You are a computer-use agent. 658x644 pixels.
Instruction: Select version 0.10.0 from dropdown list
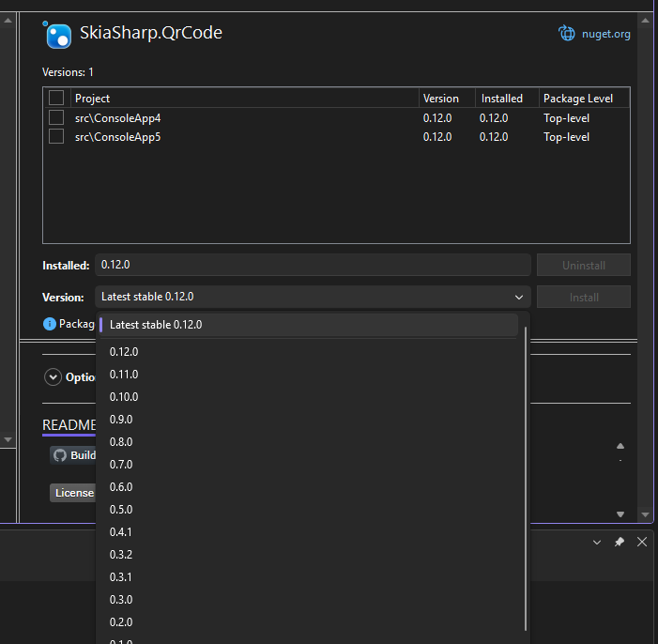click(x=309, y=397)
